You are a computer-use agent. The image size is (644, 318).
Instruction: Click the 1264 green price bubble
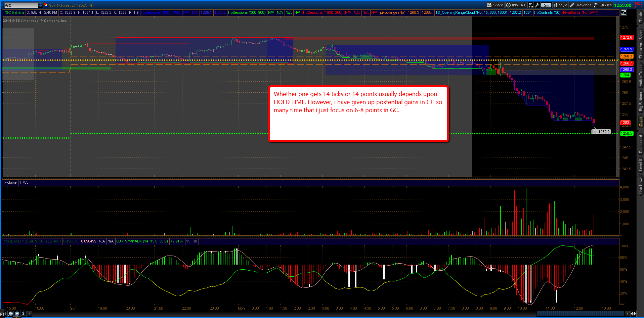click(625, 75)
